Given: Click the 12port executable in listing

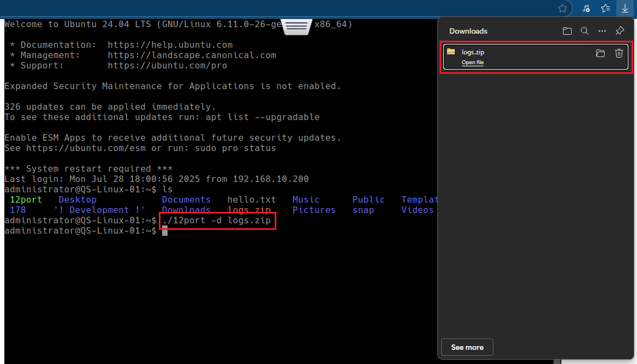Looking at the screenshot, I should click(26, 200).
